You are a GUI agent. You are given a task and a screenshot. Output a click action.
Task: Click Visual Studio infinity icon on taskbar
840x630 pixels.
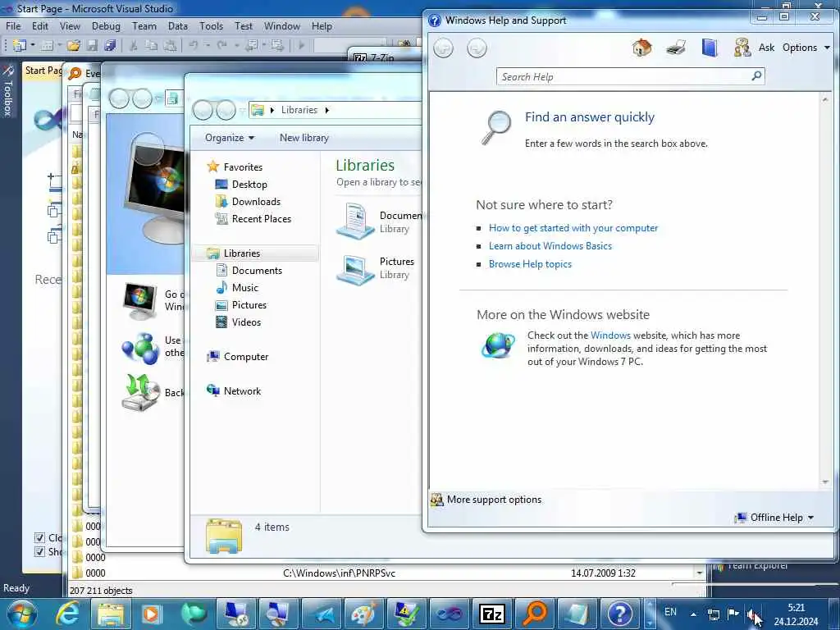point(450,614)
